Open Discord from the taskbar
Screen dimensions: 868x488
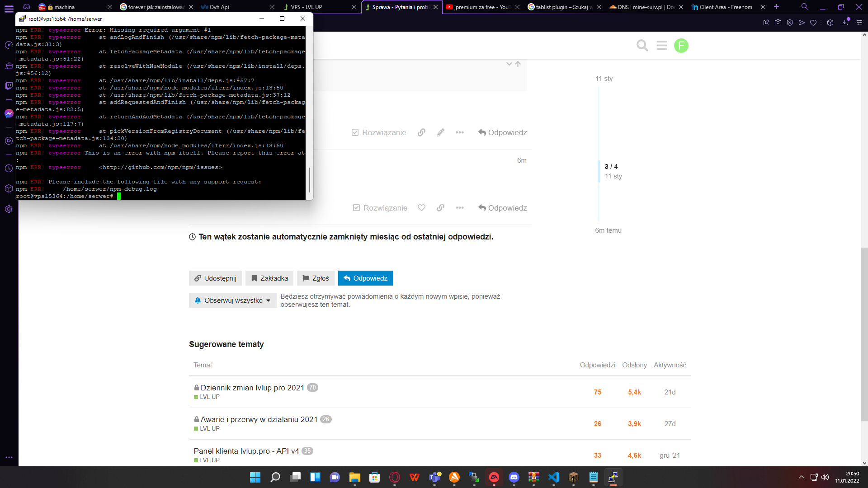(514, 477)
